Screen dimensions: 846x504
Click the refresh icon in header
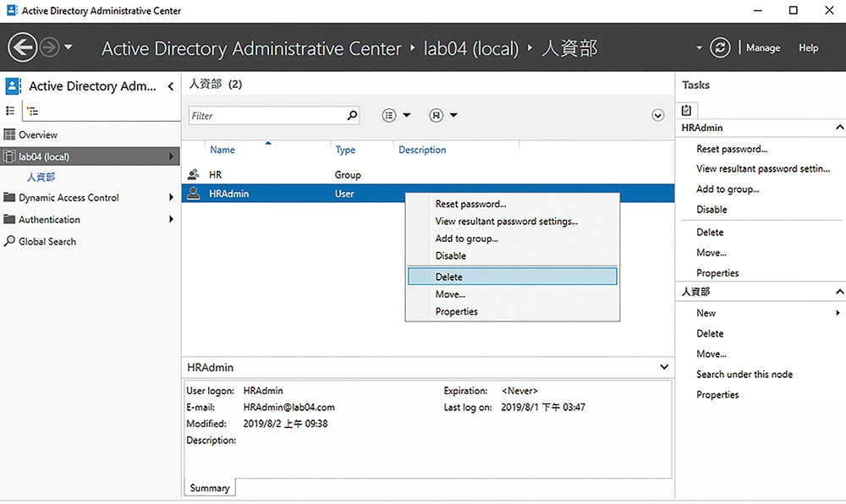[720, 47]
